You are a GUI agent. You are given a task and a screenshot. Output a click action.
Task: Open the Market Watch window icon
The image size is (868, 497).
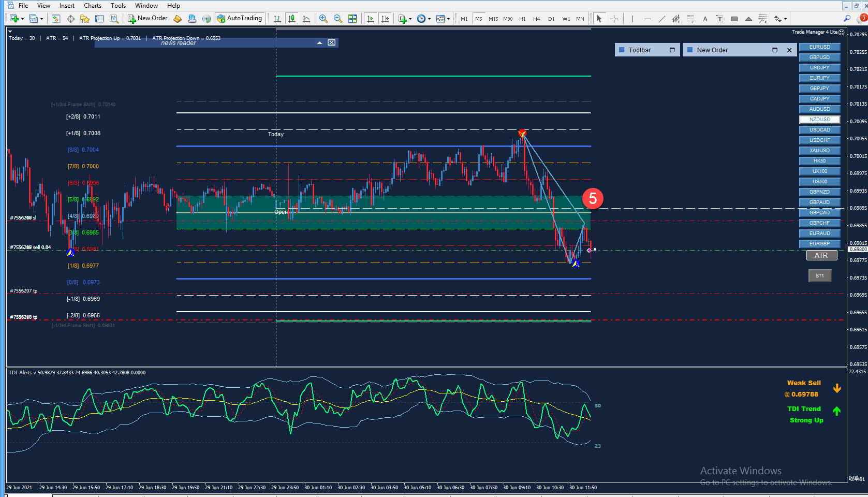pyautogui.click(x=56, y=19)
